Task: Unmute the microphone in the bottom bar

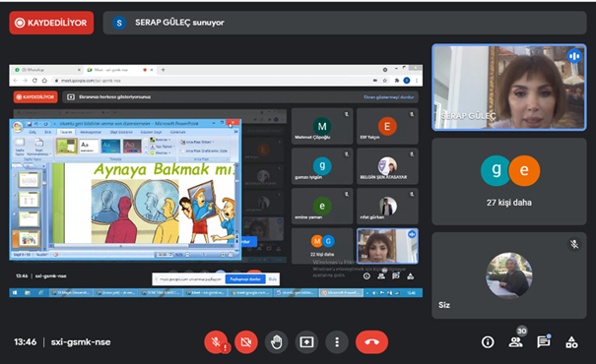Action: (216, 342)
